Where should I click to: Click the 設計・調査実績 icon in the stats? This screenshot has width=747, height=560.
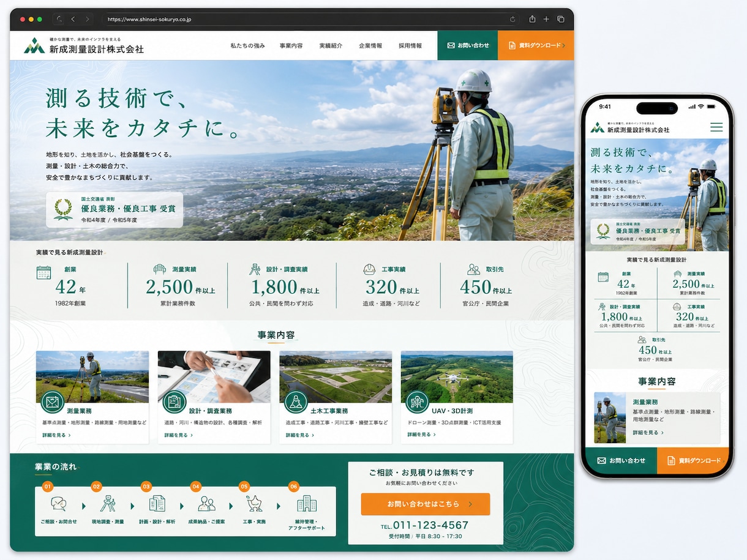pos(255,269)
